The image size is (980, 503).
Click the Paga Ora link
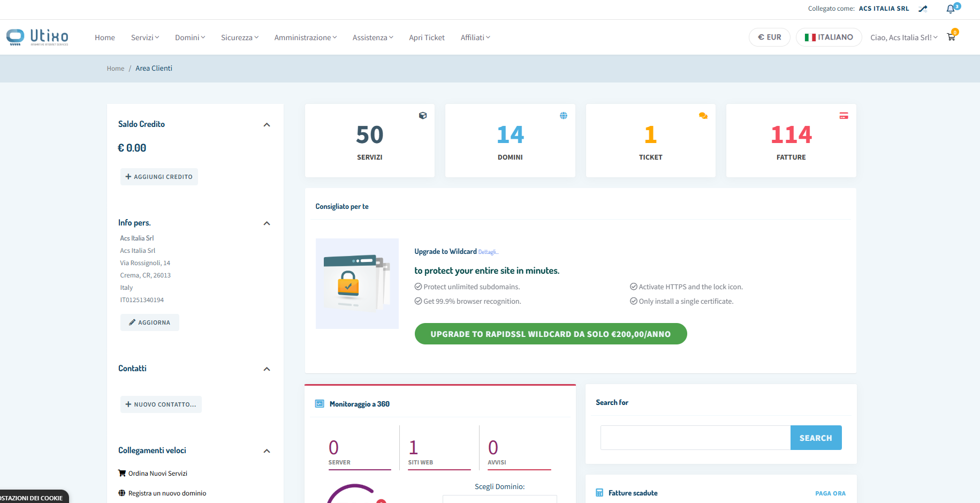[830, 493]
